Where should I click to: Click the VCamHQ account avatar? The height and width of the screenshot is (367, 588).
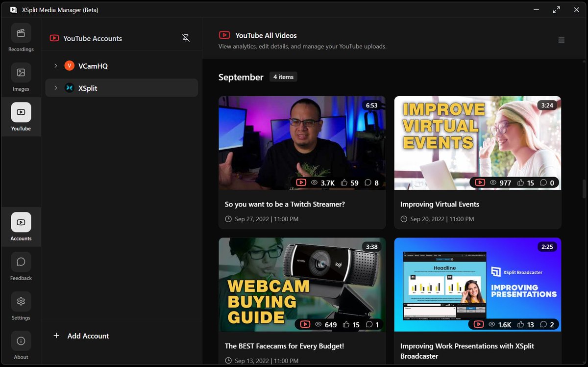(x=69, y=65)
